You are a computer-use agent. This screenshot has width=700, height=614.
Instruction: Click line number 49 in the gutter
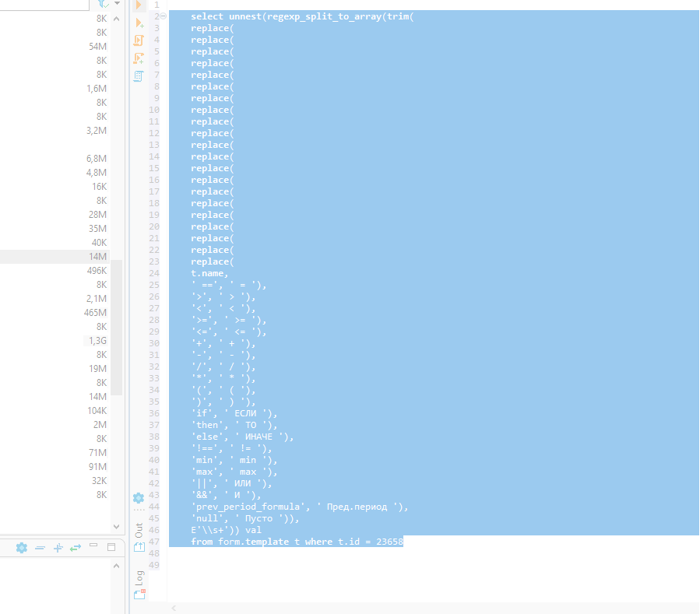[x=154, y=565]
